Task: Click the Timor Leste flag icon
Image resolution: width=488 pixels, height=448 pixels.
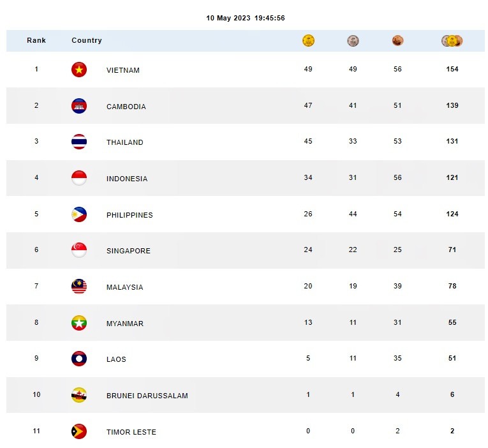Action: tap(79, 431)
